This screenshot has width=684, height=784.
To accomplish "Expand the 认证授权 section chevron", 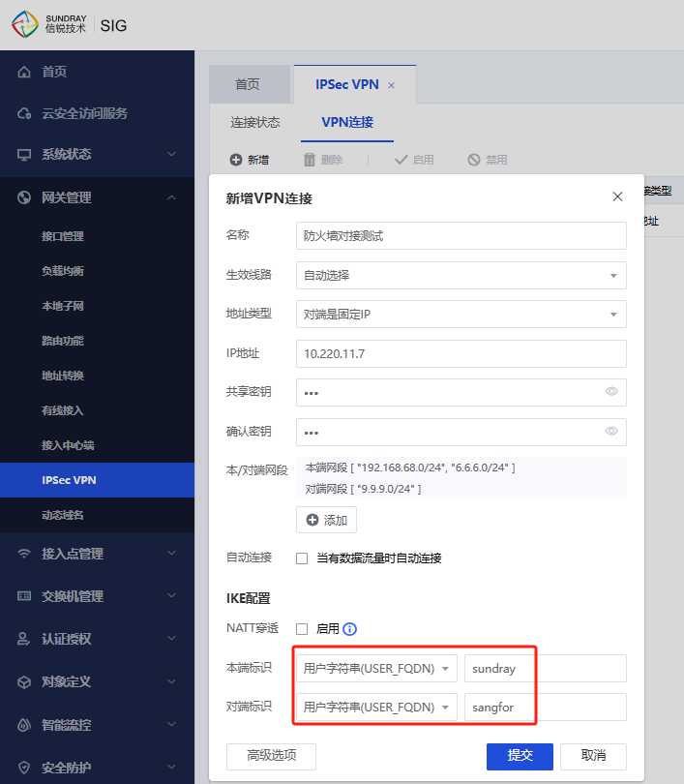I will point(171,638).
